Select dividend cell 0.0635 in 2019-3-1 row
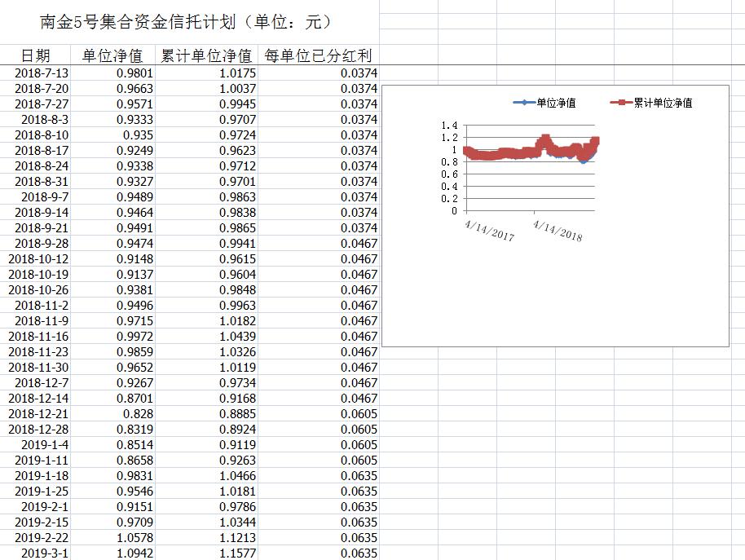 pos(319,553)
